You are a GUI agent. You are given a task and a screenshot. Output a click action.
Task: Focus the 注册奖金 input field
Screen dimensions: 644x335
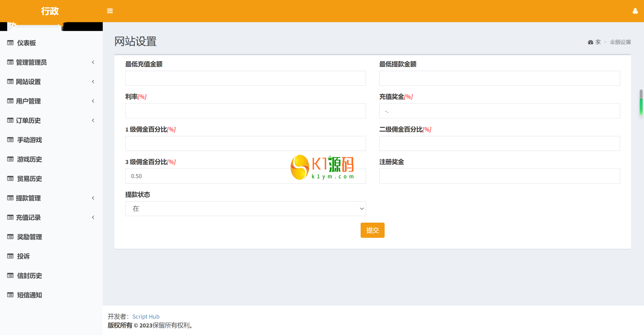pos(499,176)
